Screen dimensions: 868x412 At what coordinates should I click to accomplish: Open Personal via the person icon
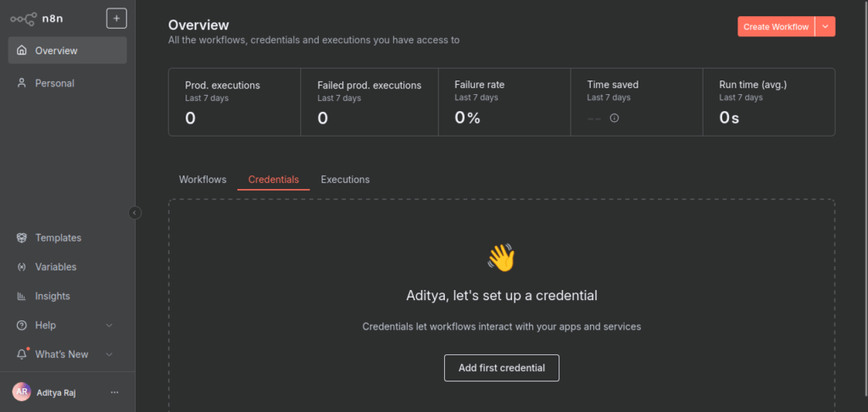[x=22, y=83]
